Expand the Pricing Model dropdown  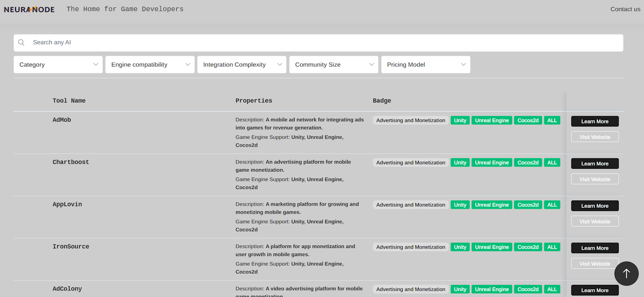[x=426, y=64]
